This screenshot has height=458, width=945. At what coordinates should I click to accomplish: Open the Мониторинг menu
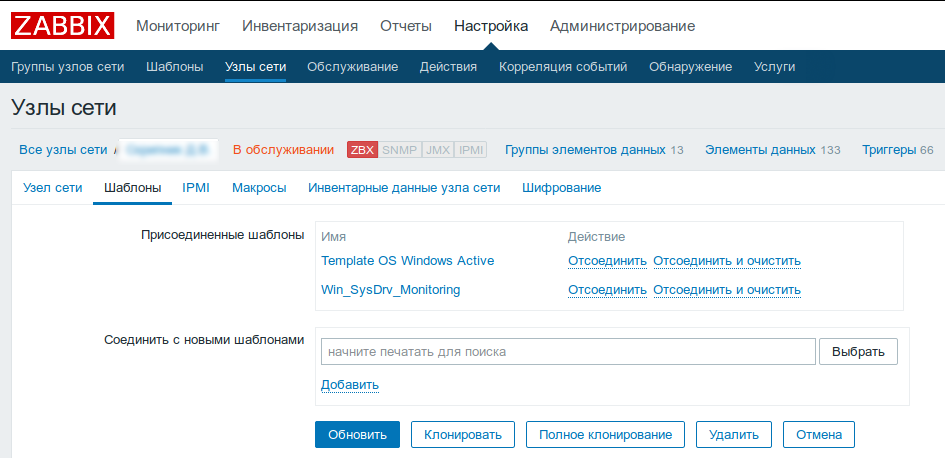[x=178, y=26]
